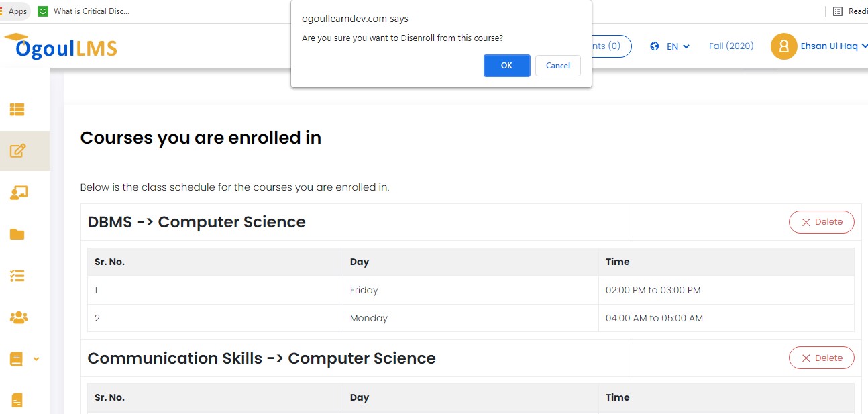The width and height of the screenshot is (868, 414).
Task: Expand the Ehsan Ul Haq user menu
Action: [834, 46]
